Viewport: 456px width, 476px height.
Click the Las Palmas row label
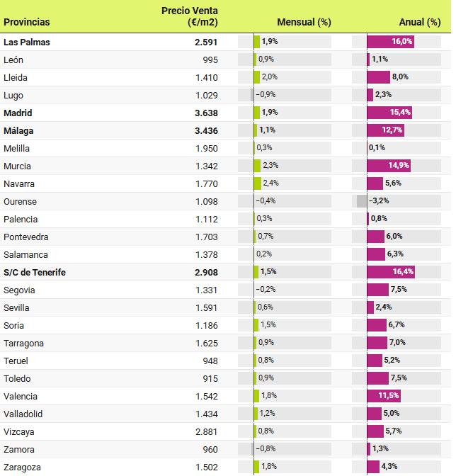coord(26,42)
